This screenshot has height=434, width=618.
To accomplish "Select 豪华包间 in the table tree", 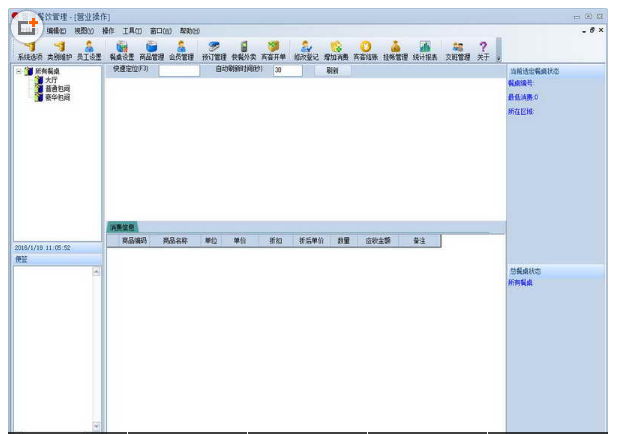I will [58, 97].
